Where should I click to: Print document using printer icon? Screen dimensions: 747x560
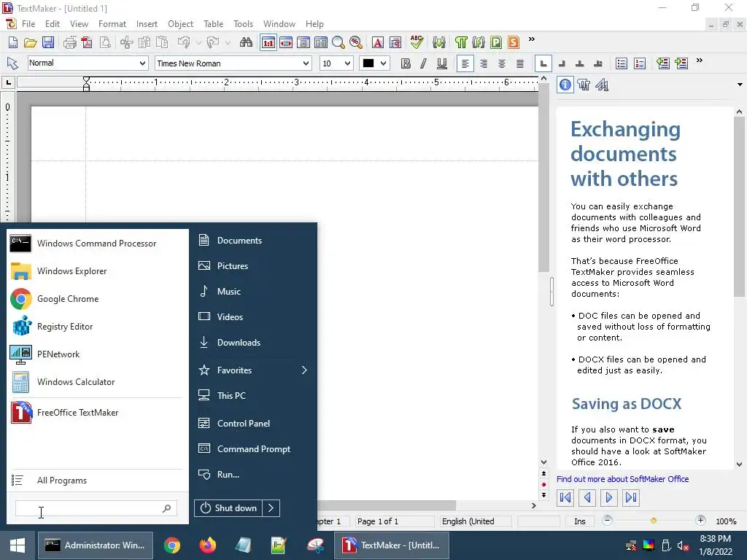pyautogui.click(x=69, y=42)
